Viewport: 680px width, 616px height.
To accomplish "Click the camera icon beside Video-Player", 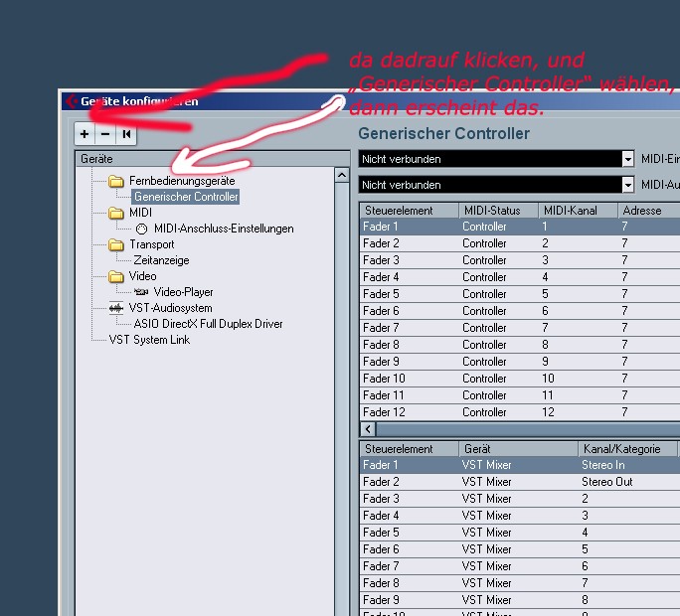I will click(x=140, y=292).
